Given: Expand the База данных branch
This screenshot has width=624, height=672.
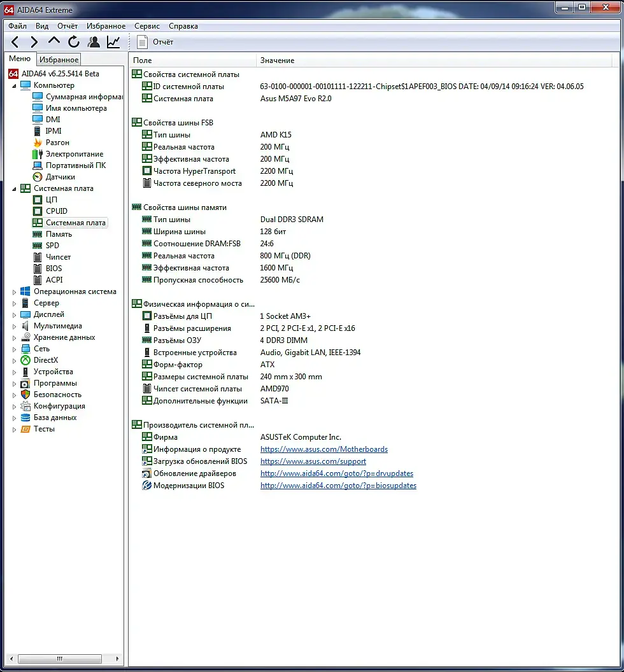Looking at the screenshot, I should coord(14,418).
